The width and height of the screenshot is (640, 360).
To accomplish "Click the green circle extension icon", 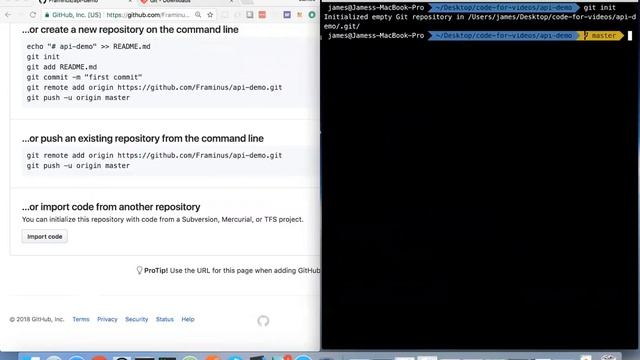I will click(312, 15).
